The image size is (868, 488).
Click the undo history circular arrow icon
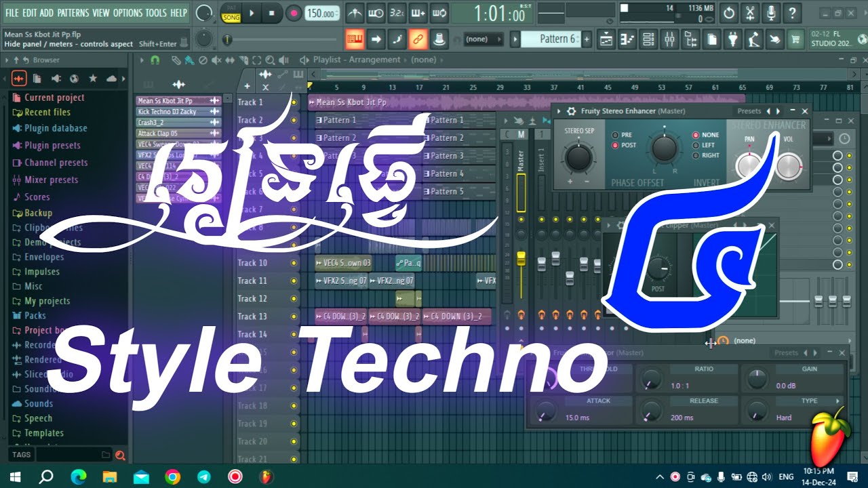(x=728, y=13)
